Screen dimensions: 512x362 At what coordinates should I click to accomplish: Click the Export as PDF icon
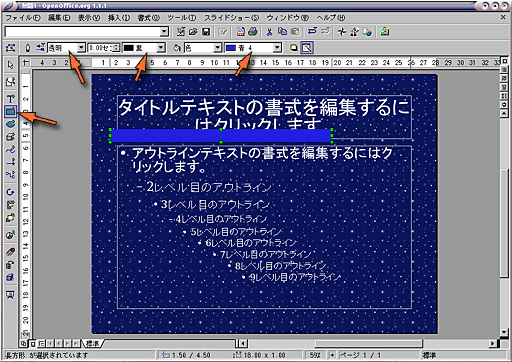coord(240,32)
